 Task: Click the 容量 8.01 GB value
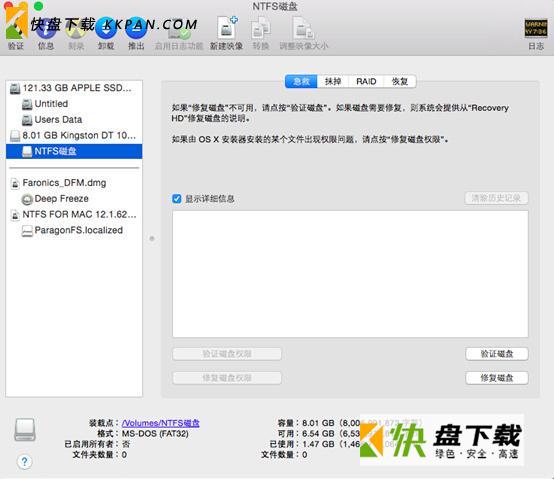click(318, 423)
